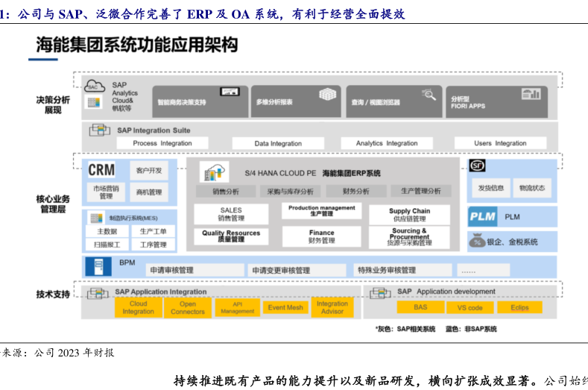Click the 市场营销管理 box
This screenshot has width=588, height=390.
click(x=106, y=192)
